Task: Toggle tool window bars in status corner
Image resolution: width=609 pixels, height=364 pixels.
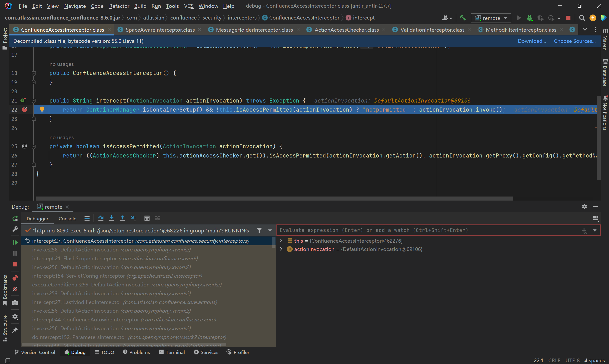Action: tap(8, 360)
